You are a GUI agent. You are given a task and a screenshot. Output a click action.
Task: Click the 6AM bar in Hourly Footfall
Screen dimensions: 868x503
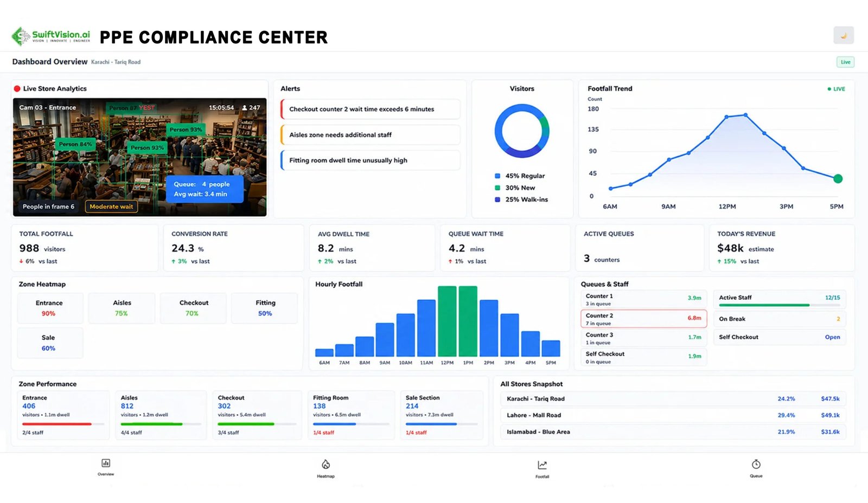(324, 352)
